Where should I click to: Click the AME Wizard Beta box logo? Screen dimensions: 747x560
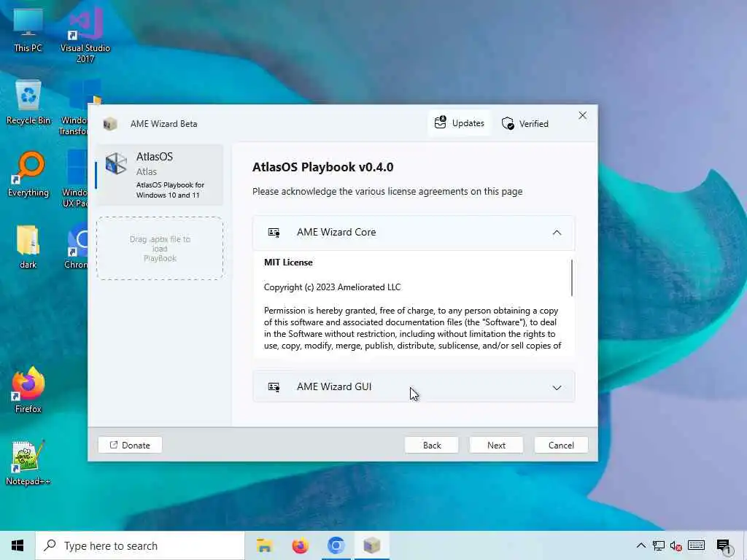pyautogui.click(x=110, y=124)
